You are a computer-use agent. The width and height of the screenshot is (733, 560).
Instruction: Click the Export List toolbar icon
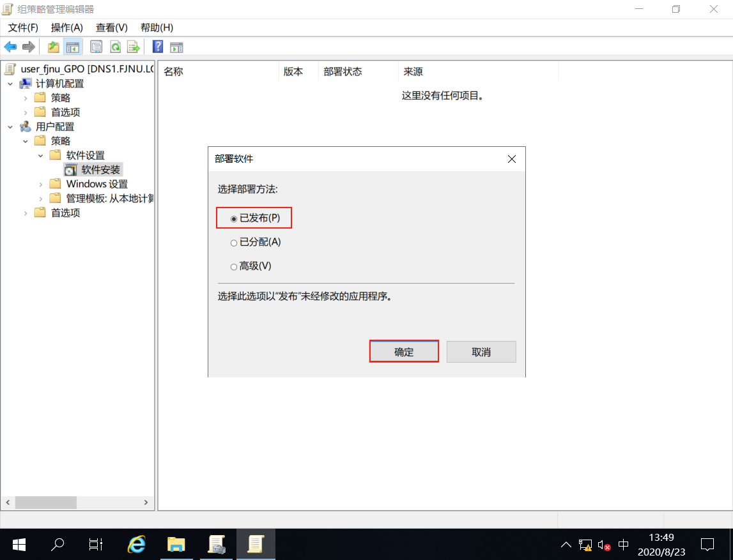(134, 47)
